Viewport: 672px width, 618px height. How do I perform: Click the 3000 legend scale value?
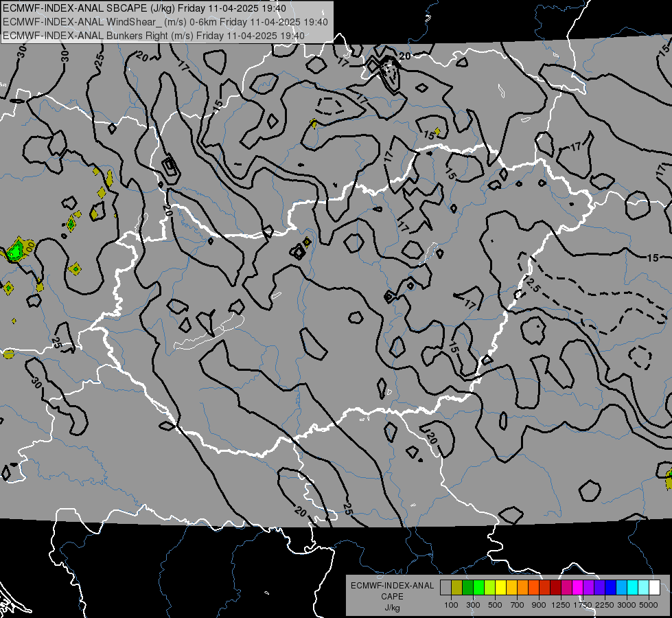627,605
